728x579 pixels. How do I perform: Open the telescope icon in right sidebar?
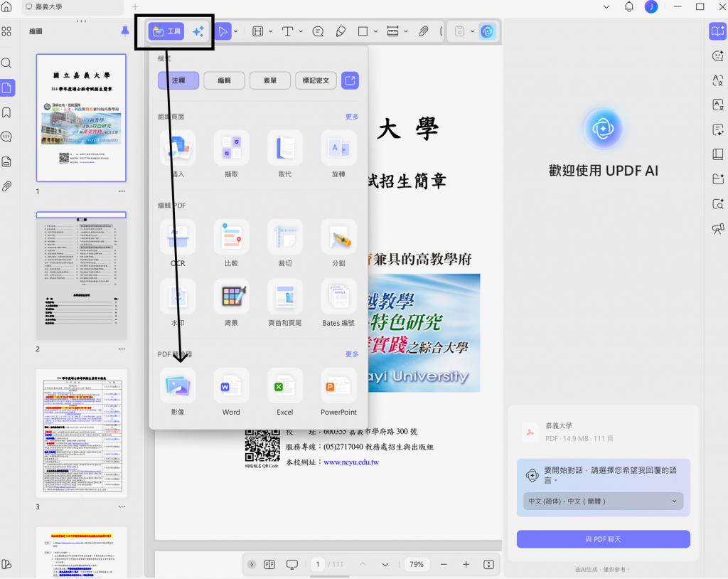pyautogui.click(x=718, y=228)
